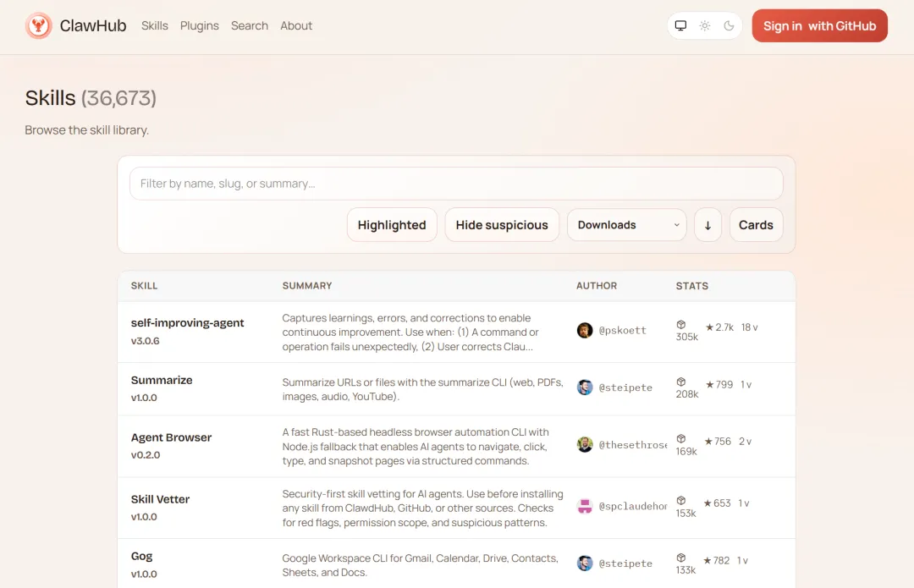The image size is (914, 588).
Task: Switch to light theme sun icon
Action: (x=705, y=25)
